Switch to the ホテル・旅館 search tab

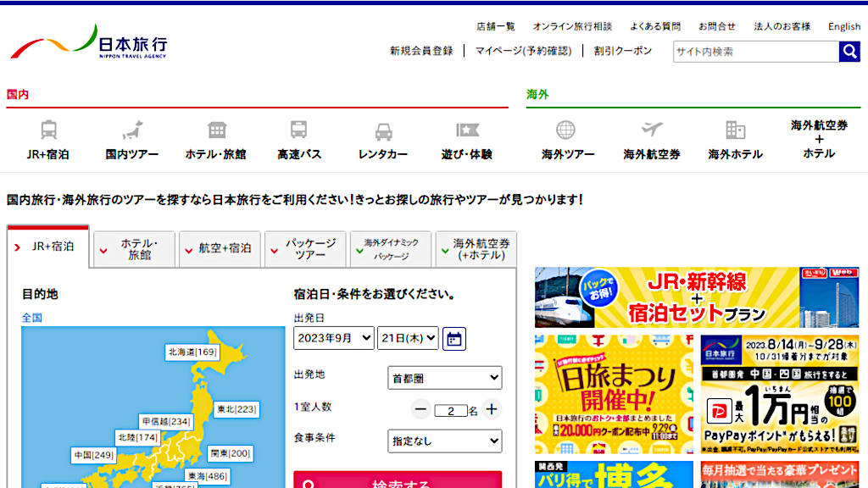[135, 250]
